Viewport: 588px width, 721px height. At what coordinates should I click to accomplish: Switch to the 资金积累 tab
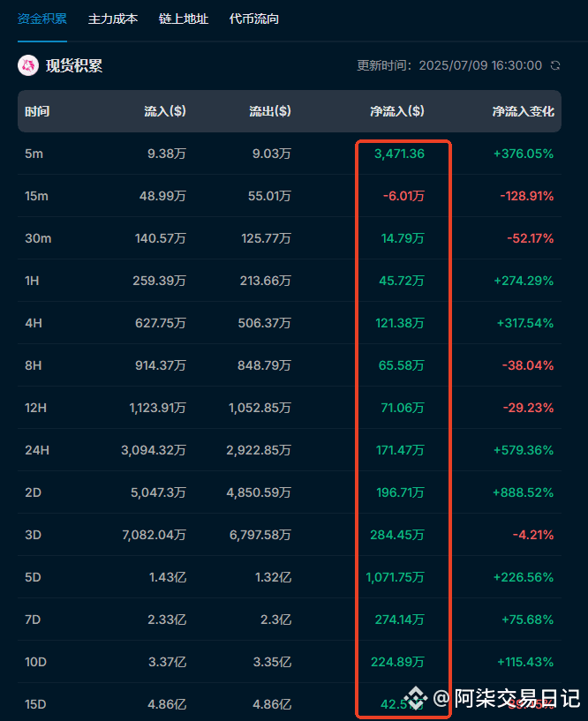pyautogui.click(x=42, y=19)
